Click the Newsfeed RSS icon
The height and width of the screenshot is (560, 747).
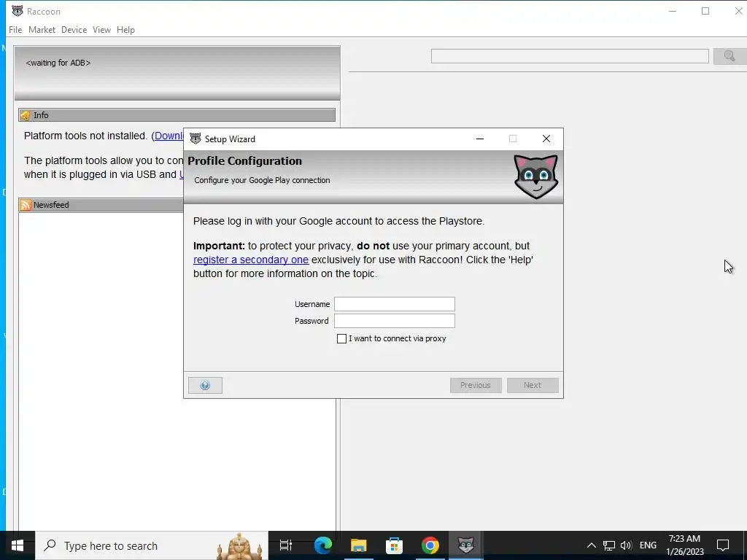26,205
